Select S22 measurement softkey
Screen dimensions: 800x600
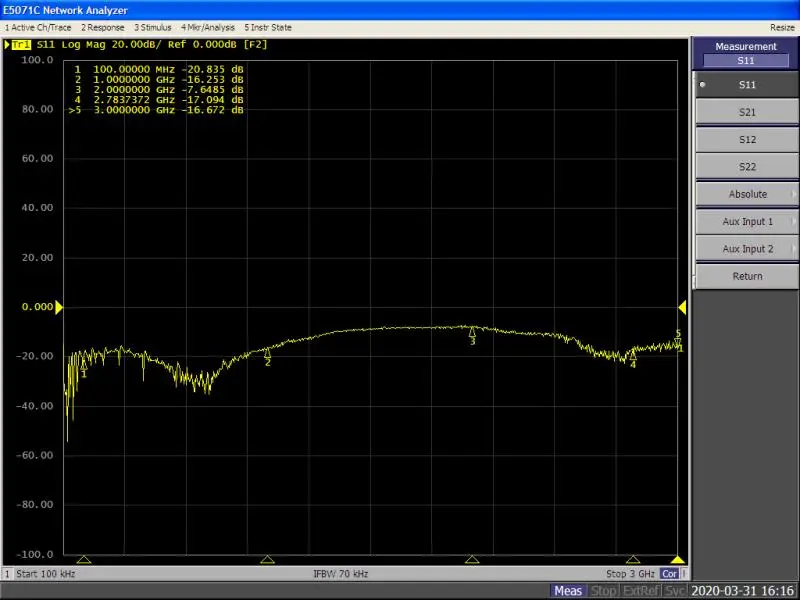pyautogui.click(x=746, y=166)
